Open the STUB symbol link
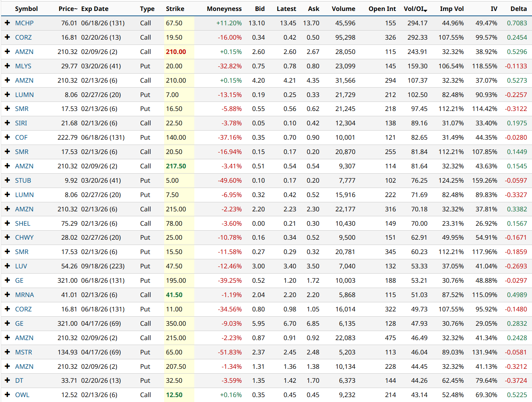This screenshot has height=402, width=532. tap(23, 180)
